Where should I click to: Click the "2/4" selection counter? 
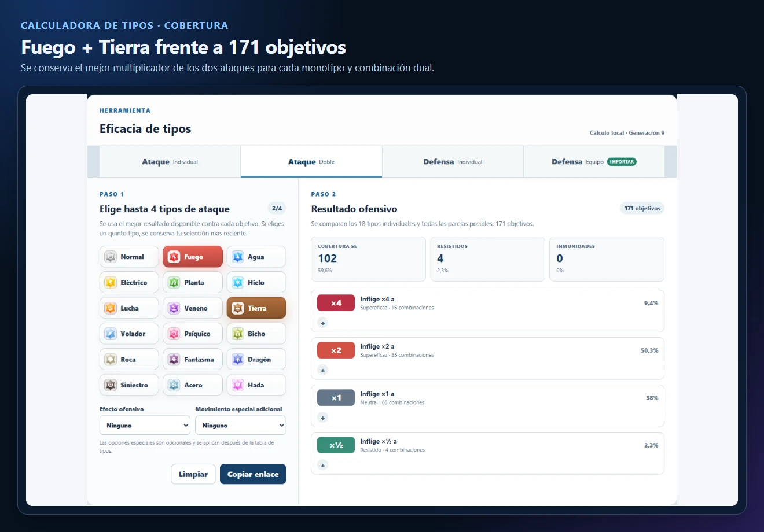pos(277,208)
